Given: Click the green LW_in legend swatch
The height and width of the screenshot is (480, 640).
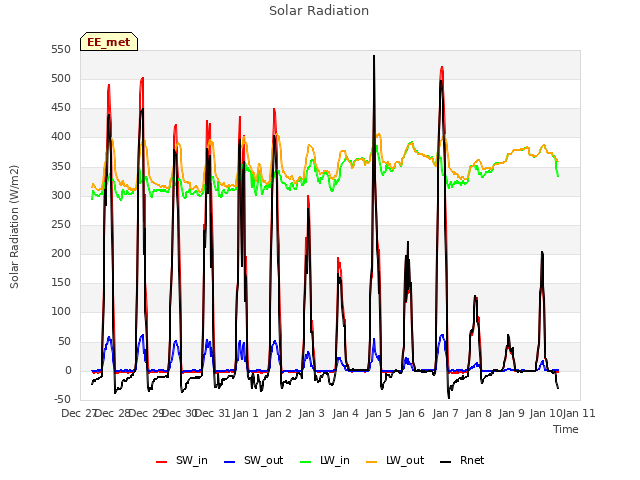Looking at the screenshot, I should [x=306, y=462].
